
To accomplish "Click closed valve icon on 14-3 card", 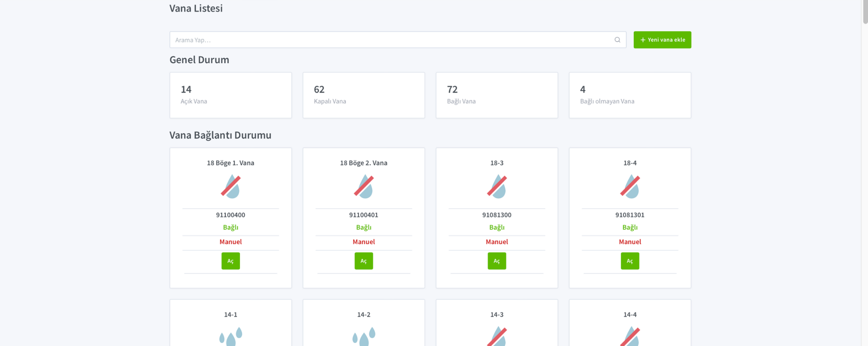I will tap(496, 337).
